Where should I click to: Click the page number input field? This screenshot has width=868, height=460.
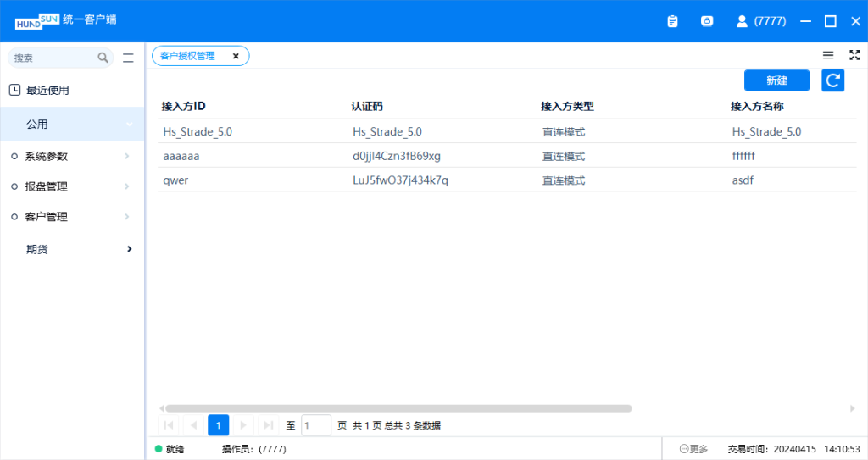click(316, 425)
